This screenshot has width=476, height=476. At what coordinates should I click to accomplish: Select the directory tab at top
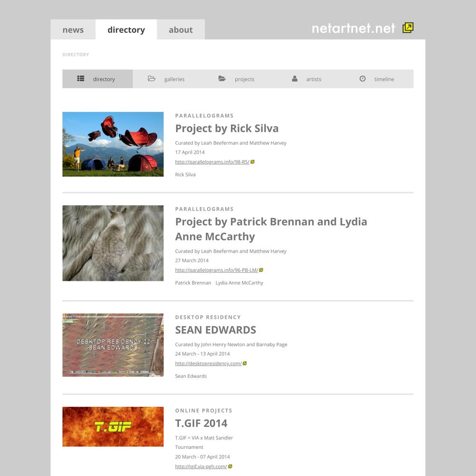click(126, 30)
